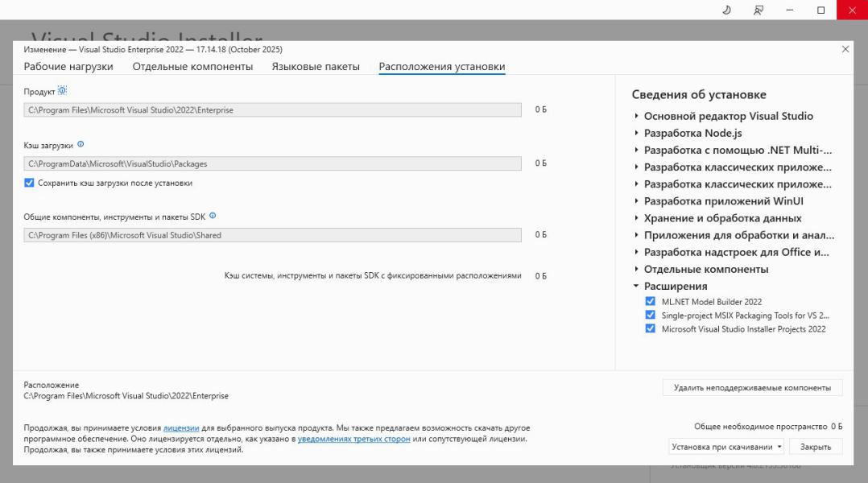Expand Разработка Node.js in install details
Viewport: 868px width, 483px height.
[x=636, y=133]
